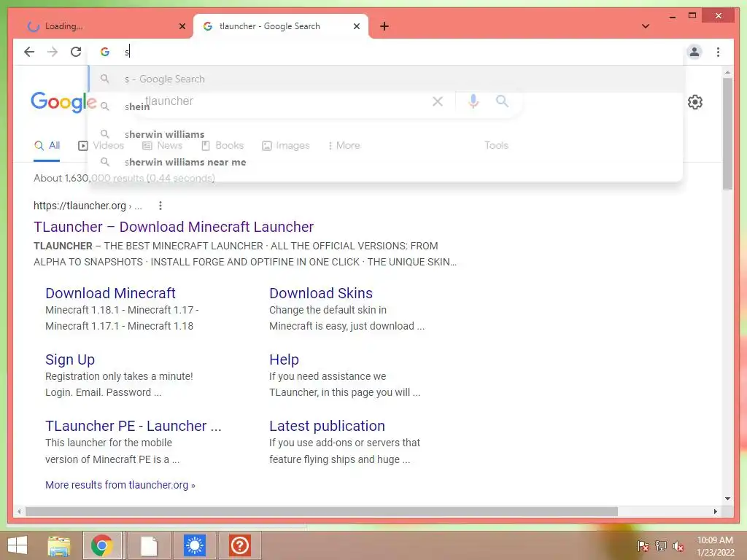Viewport: 747px width, 560px height.
Task: Open the 'TLauncher PE - Launcher ...' sitelink
Action: click(x=133, y=426)
